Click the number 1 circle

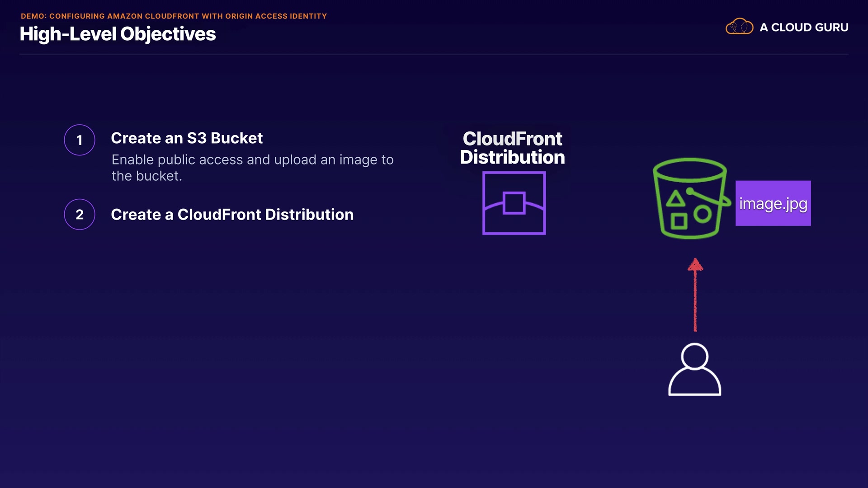(80, 140)
